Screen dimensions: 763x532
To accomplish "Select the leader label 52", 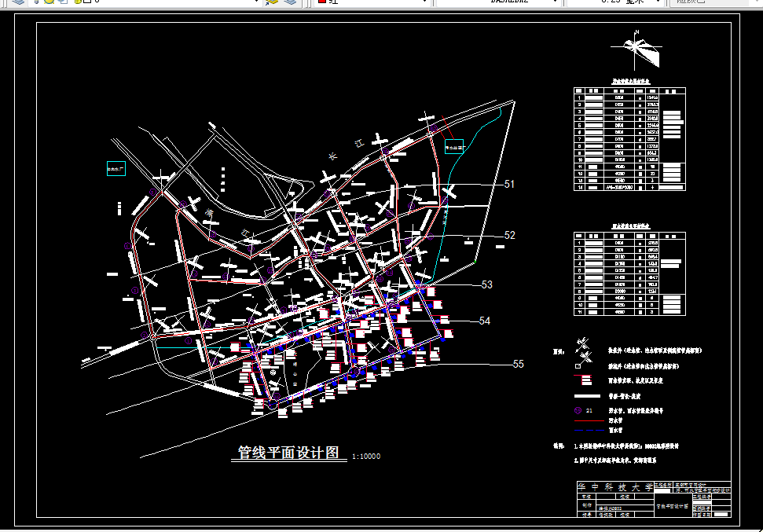I will pyautogui.click(x=509, y=235).
